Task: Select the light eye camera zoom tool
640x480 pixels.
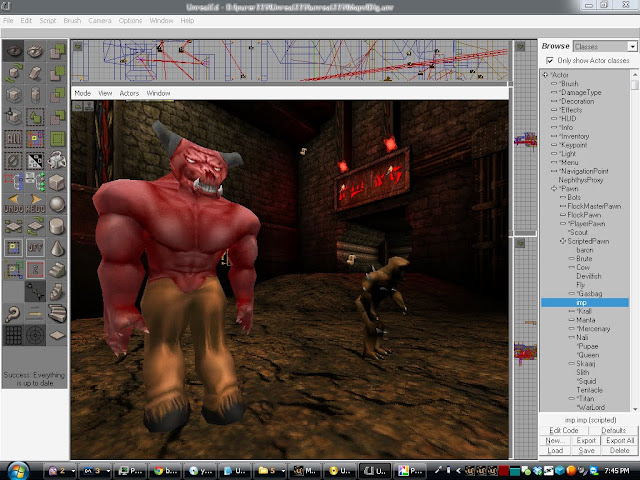Action: click(35, 51)
